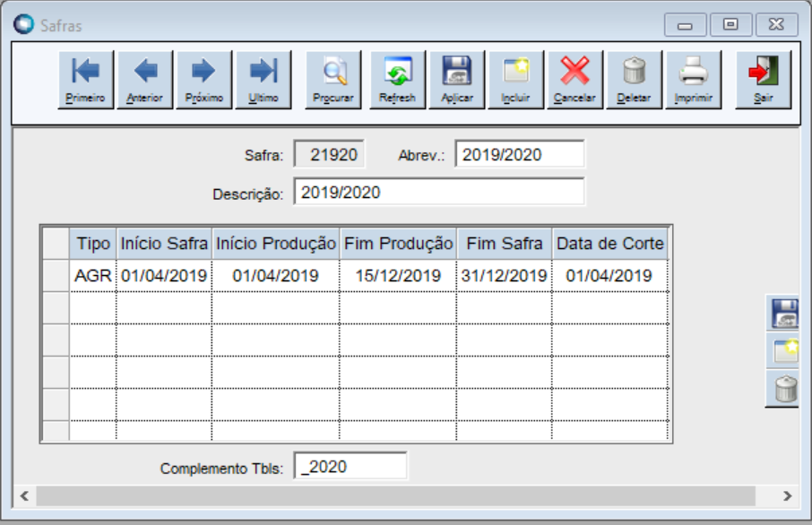
Task: Select the Fim Produção column header
Action: pyautogui.click(x=398, y=244)
